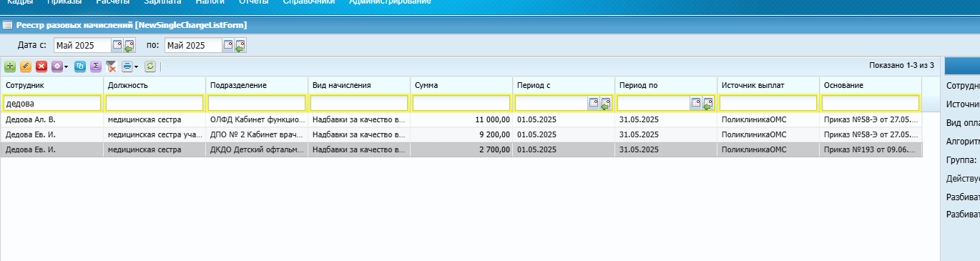Sort by 'Период с' column header
Image resolution: width=980 pixels, height=261 pixels.
564,85
